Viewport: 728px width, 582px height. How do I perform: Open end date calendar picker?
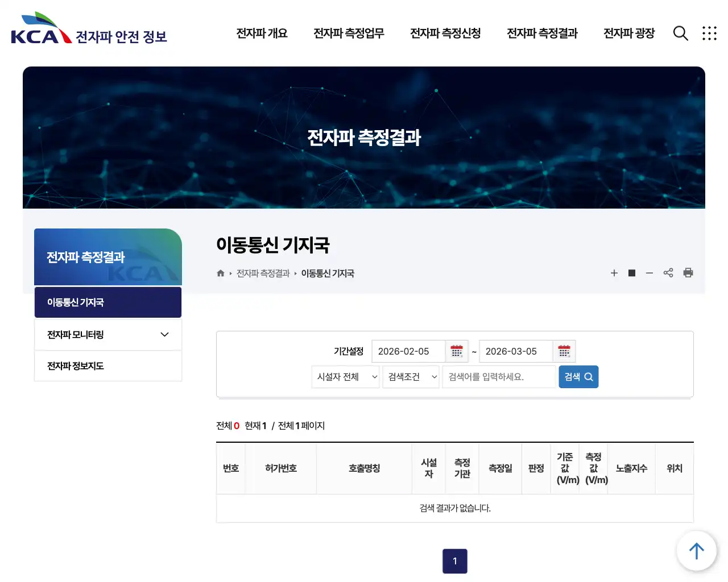pyautogui.click(x=564, y=351)
